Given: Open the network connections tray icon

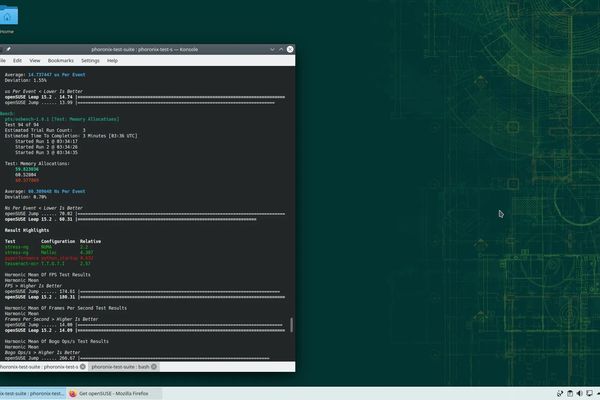Looking at the screenshot, I should [x=560, y=393].
